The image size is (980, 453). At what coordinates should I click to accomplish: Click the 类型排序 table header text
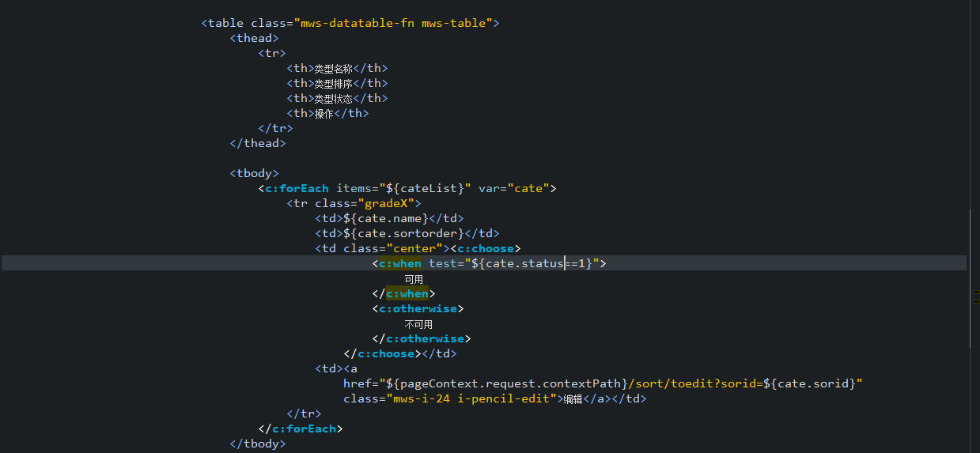pyautogui.click(x=334, y=83)
